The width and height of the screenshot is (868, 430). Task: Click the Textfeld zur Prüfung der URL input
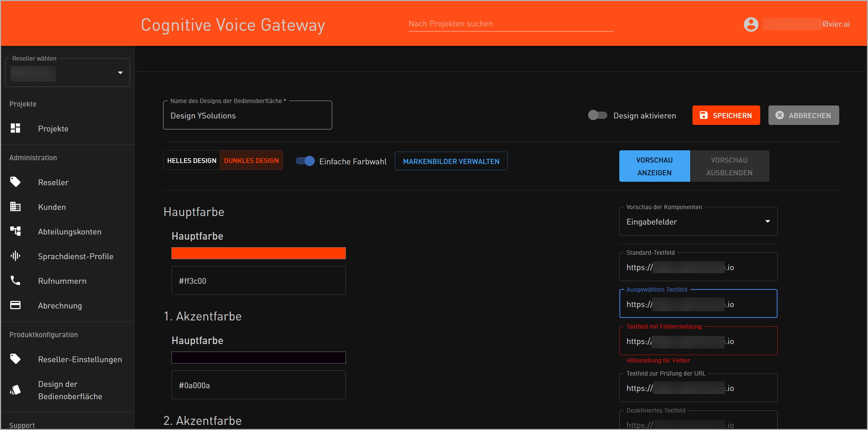(698, 388)
